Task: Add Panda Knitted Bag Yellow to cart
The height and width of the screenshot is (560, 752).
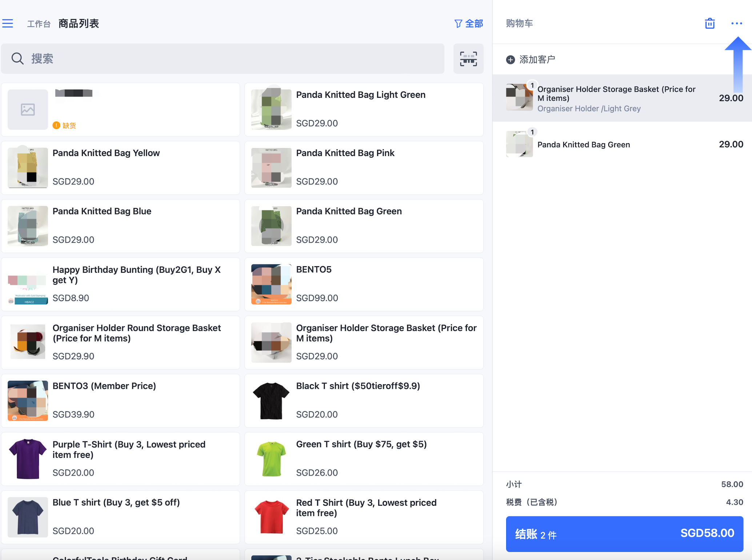Action: point(120,168)
